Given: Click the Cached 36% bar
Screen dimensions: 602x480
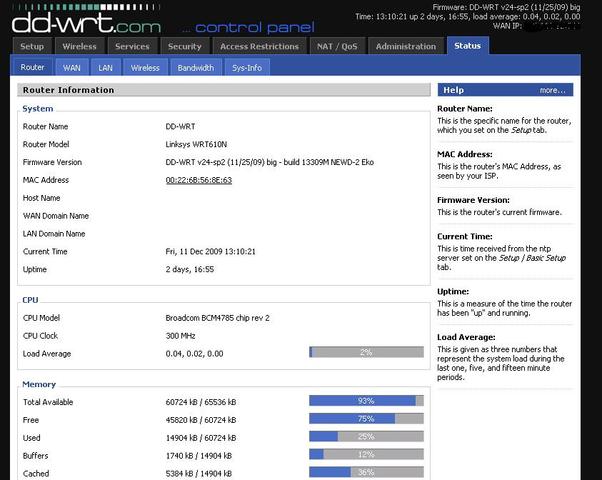Looking at the screenshot, I should tap(366, 472).
